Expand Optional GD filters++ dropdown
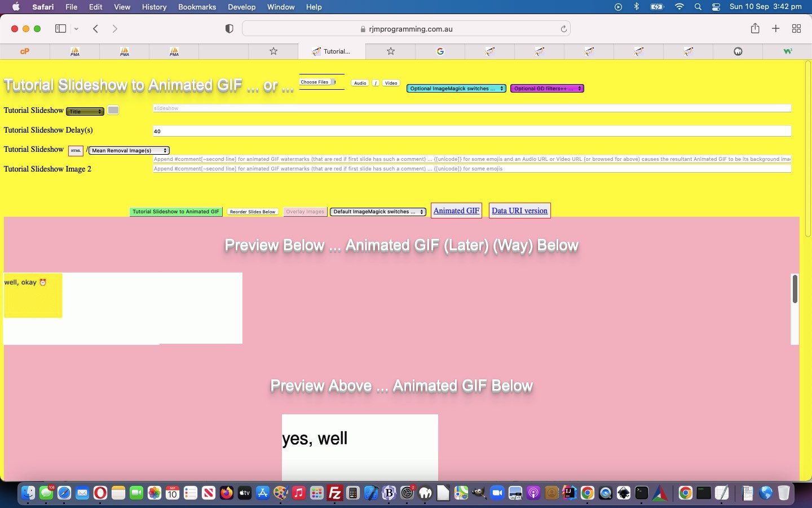 (546, 89)
